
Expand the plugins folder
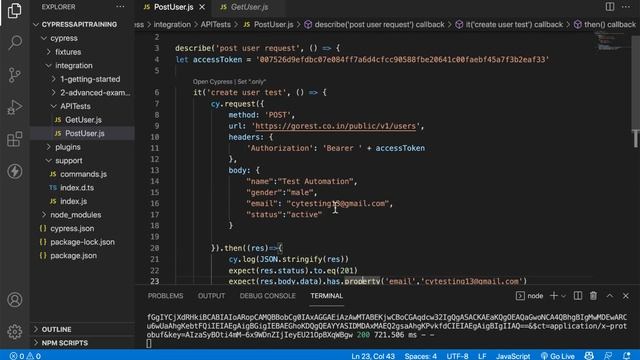[x=68, y=147]
